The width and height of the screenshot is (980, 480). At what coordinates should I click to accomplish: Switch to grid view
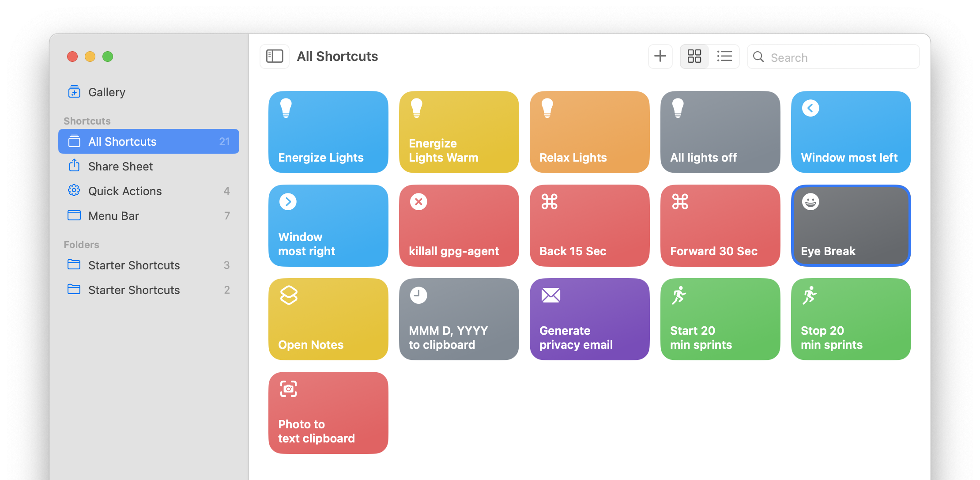point(694,56)
